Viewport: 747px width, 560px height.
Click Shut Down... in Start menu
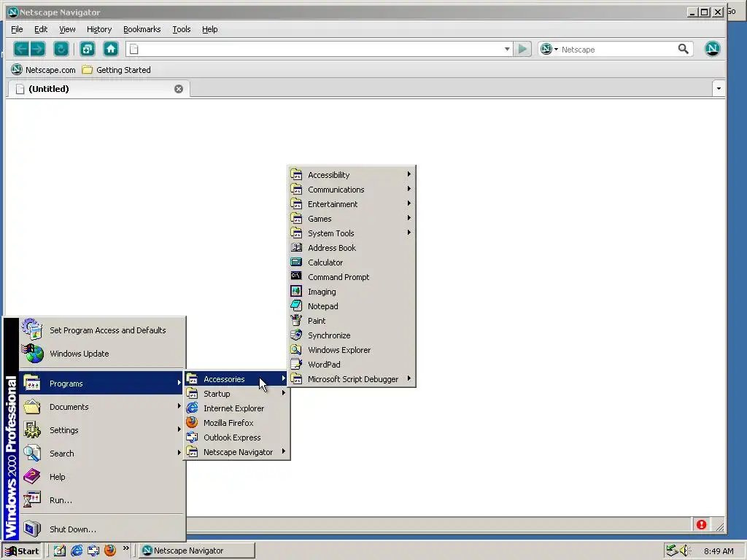[102, 529]
